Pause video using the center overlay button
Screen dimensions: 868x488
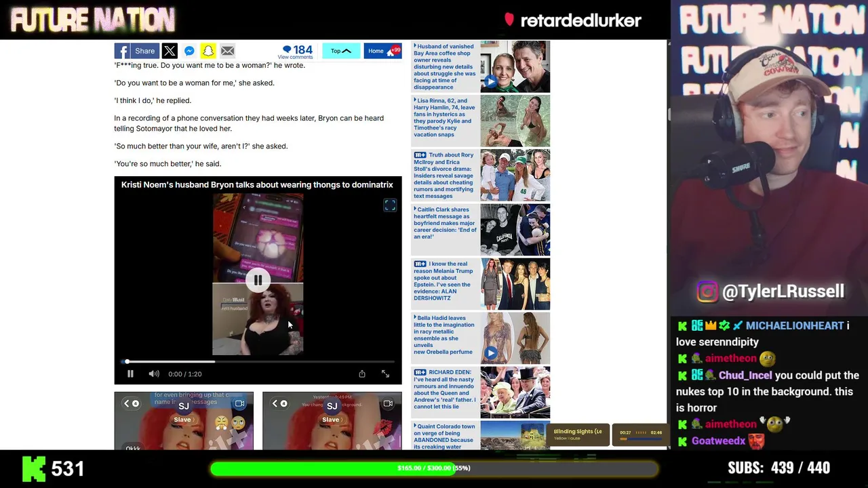pos(258,280)
